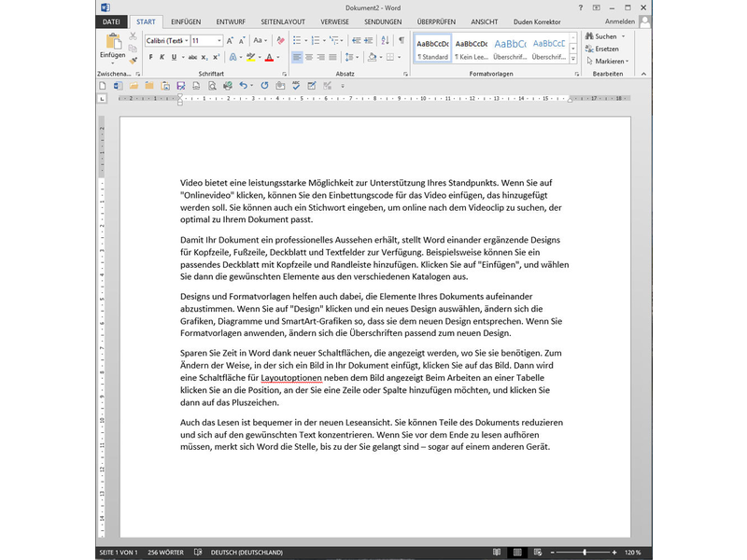Click the large Einfügen paste icon
The width and height of the screenshot is (747, 560).
113,41
